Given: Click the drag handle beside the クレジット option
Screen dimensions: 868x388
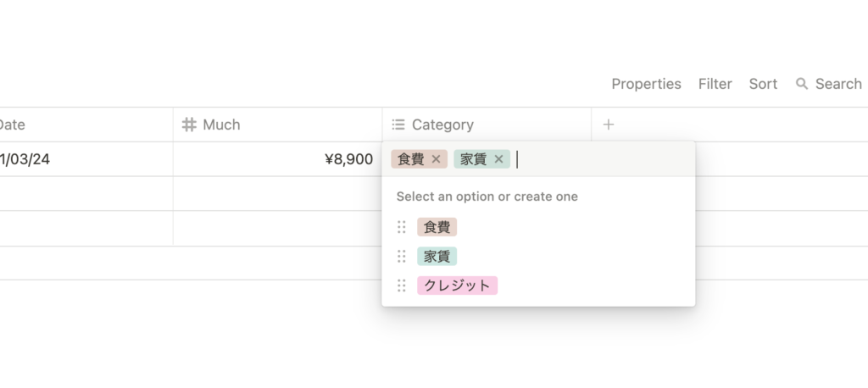Looking at the screenshot, I should coord(402,285).
